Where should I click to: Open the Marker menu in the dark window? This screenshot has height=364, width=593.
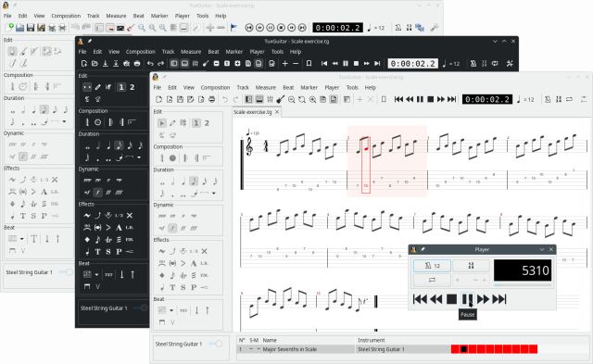coord(234,52)
